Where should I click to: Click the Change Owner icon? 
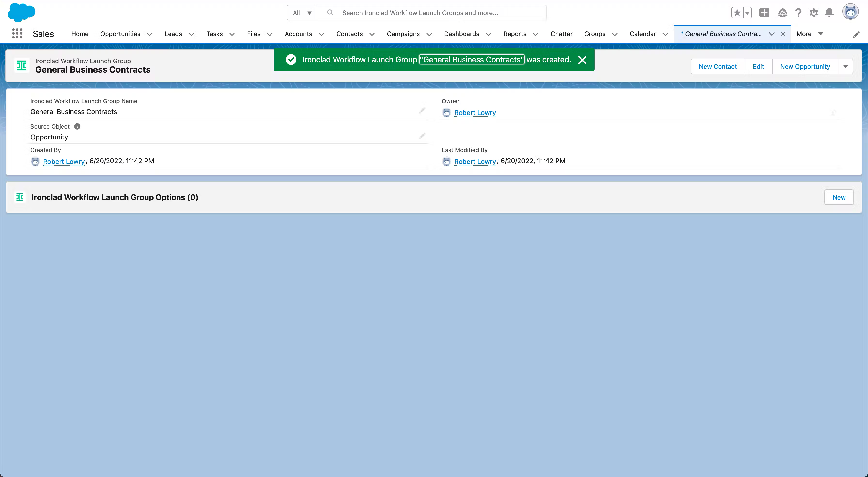point(833,113)
